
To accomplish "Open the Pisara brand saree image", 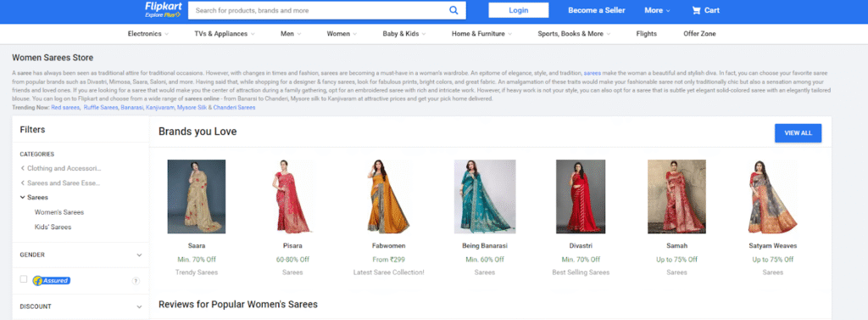I will pos(292,196).
